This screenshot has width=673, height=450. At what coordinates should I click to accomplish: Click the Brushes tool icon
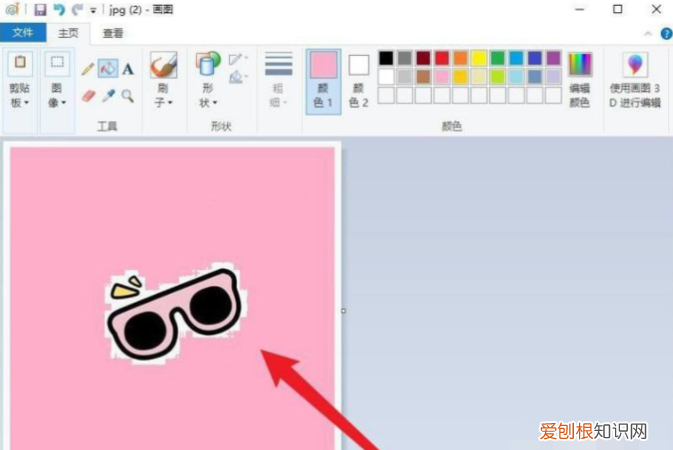(164, 65)
